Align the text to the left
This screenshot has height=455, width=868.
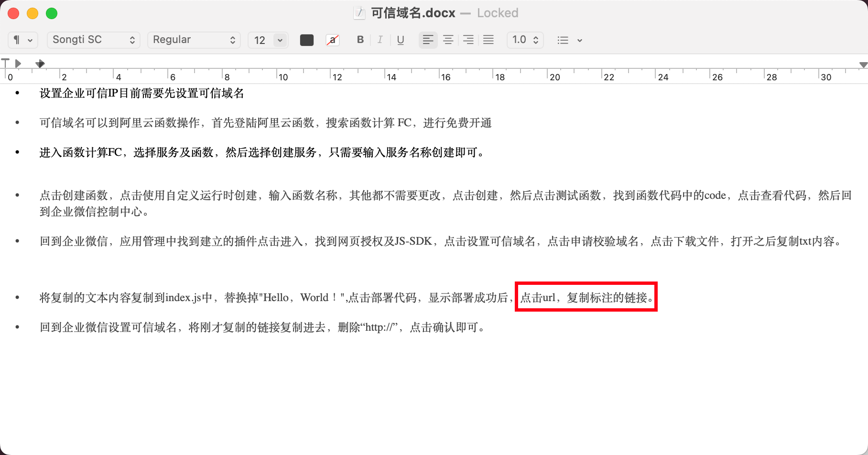pyautogui.click(x=428, y=40)
